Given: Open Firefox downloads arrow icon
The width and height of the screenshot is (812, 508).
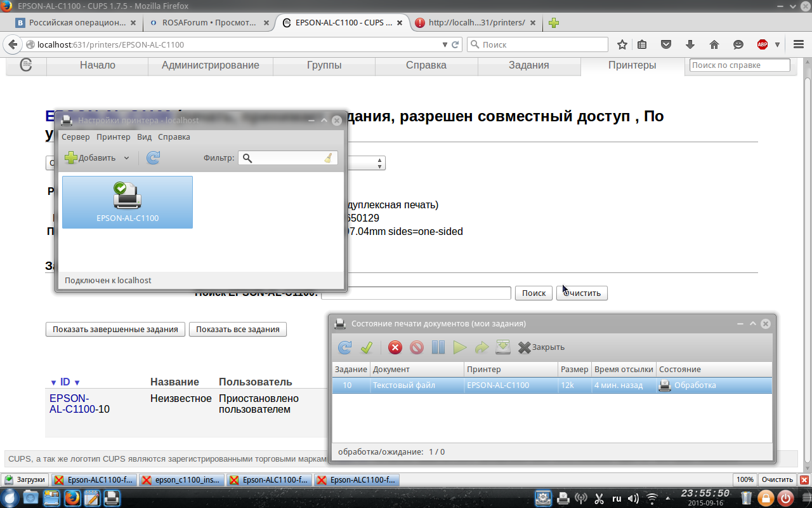Looking at the screenshot, I should [x=690, y=44].
